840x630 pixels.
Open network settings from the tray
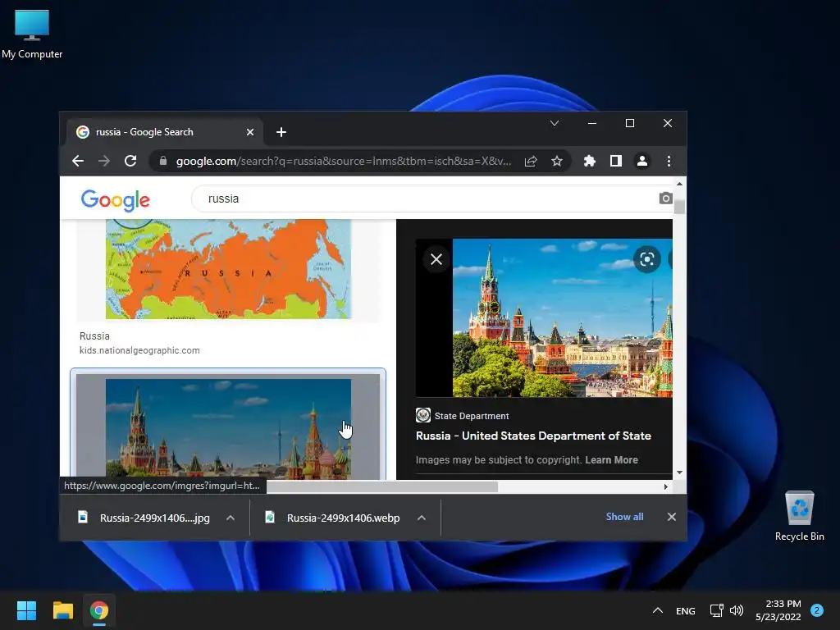point(716,610)
